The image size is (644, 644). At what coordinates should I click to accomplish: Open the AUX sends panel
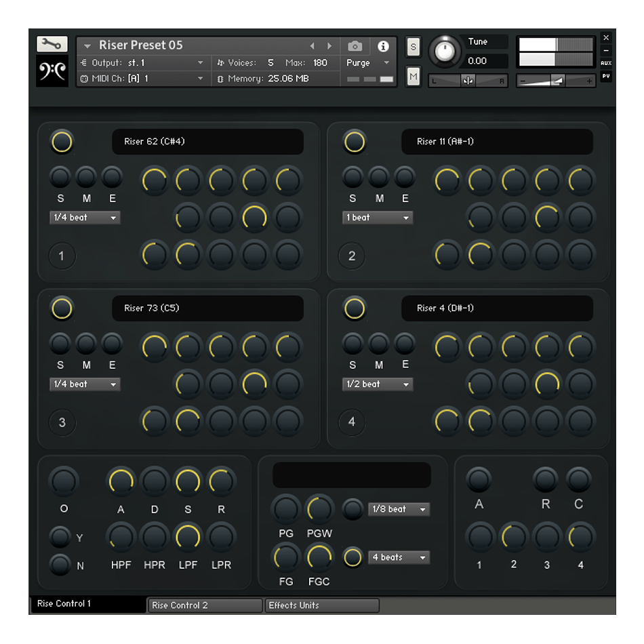point(606,63)
